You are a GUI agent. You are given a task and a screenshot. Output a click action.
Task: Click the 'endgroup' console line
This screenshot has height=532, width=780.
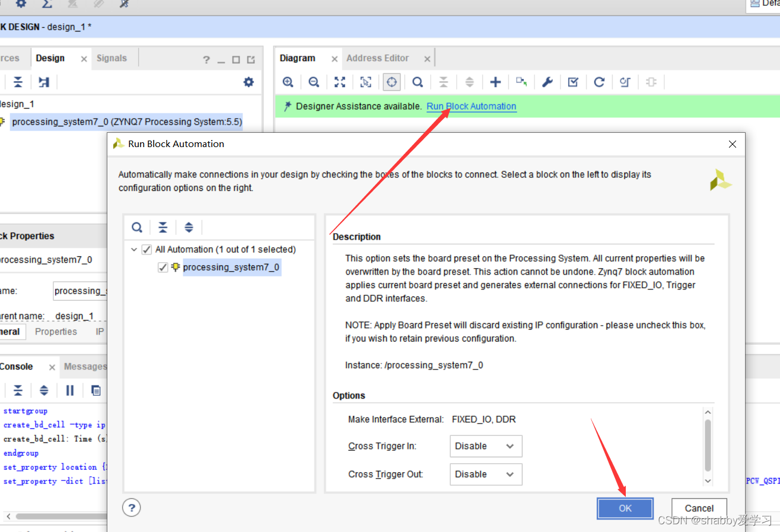pyautogui.click(x=21, y=453)
